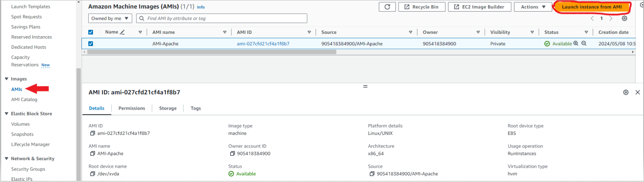Open AMI Catalog in the sidebar

pos(24,99)
